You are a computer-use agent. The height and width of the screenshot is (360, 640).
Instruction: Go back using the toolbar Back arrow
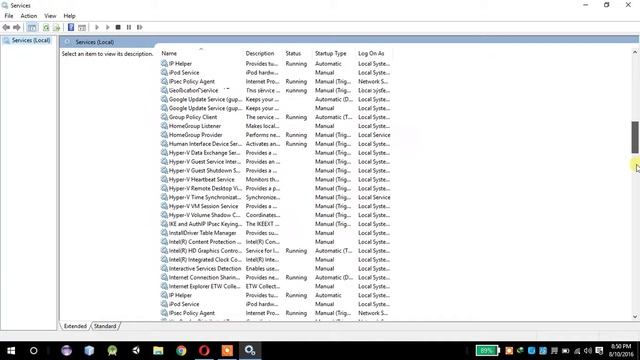pos(6,27)
